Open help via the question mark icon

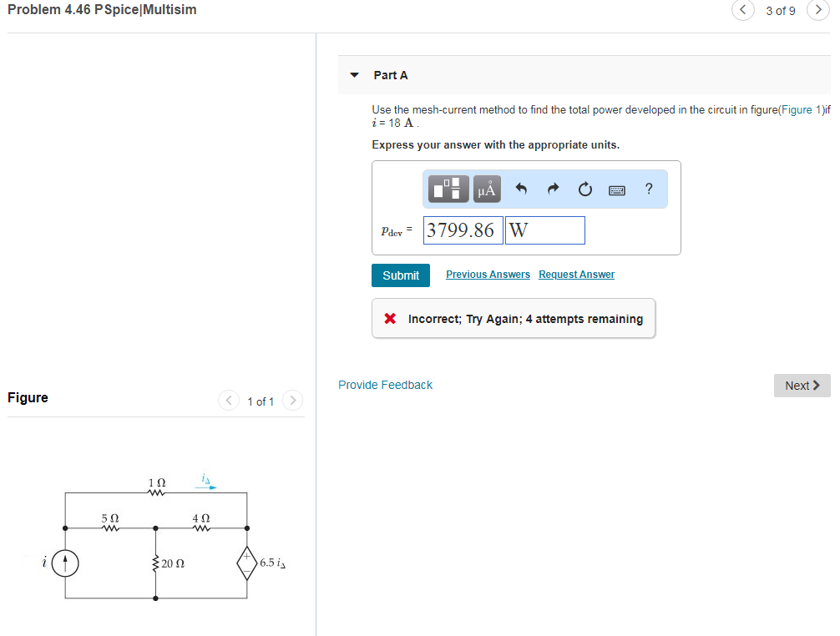click(649, 189)
